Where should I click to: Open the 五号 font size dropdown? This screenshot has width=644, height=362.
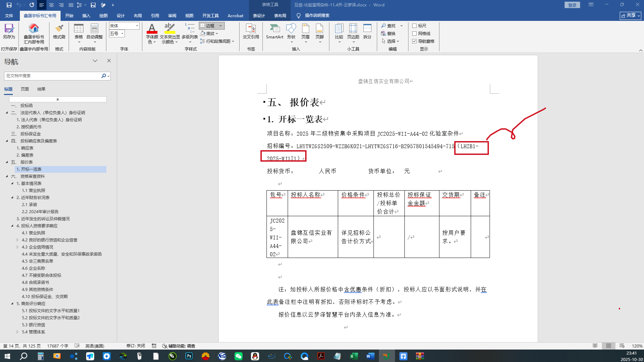point(122,33)
